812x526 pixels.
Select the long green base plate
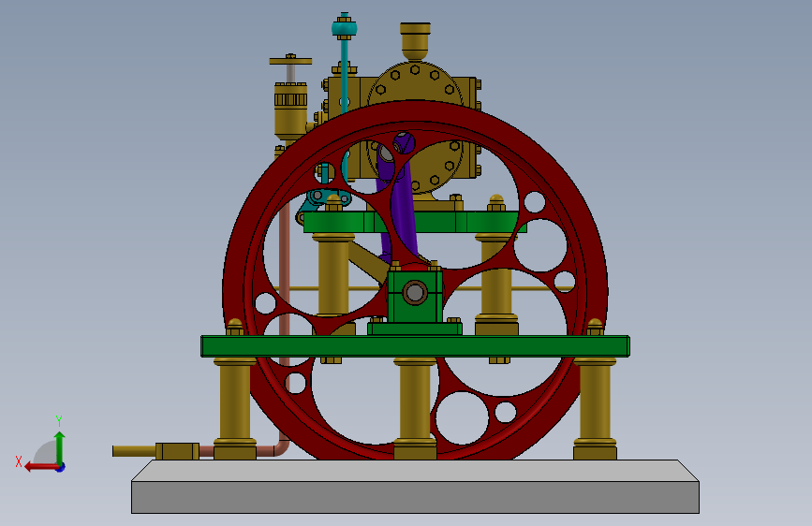pyautogui.click(x=415, y=346)
